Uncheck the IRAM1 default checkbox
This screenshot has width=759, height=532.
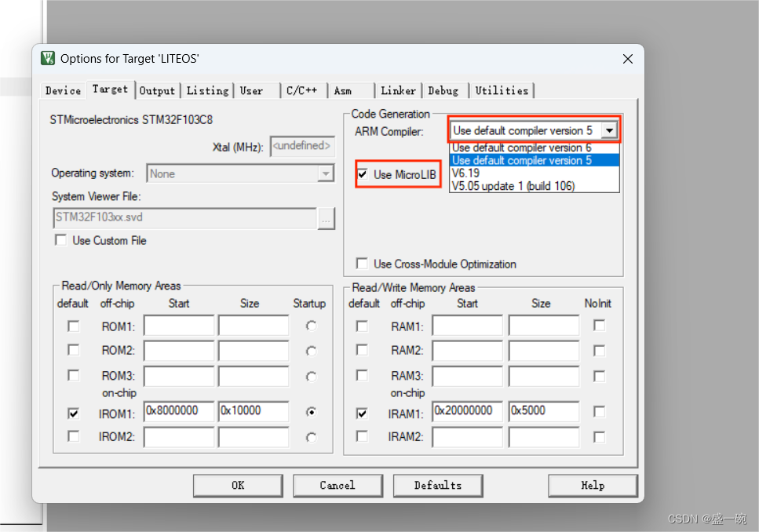click(362, 414)
